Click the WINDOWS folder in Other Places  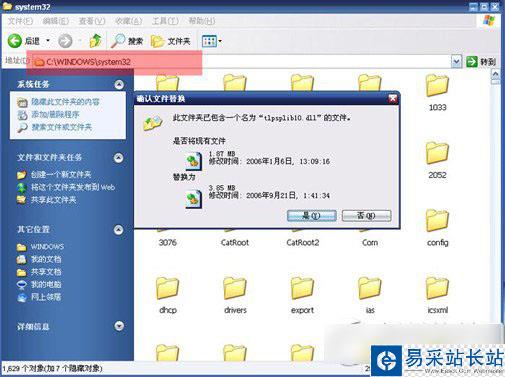pyautogui.click(x=40, y=247)
